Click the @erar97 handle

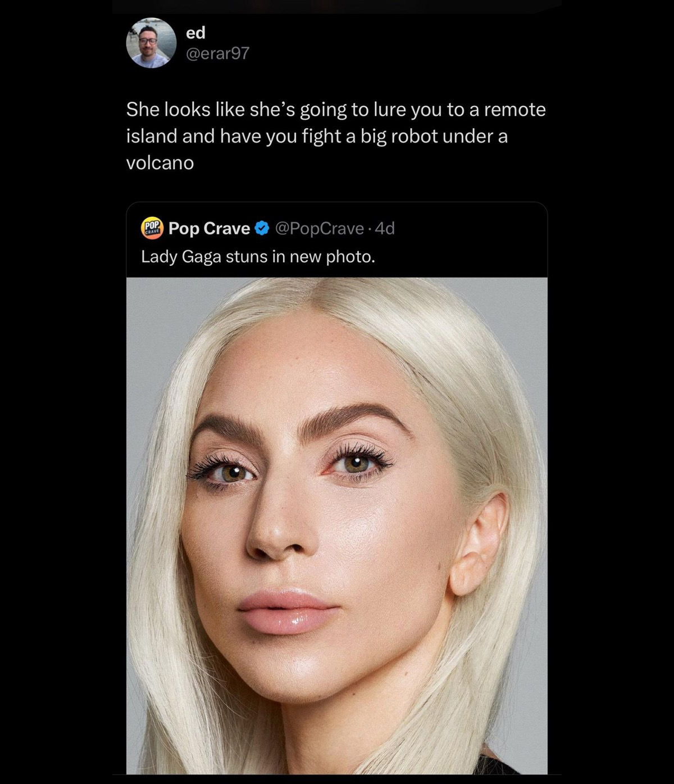217,53
